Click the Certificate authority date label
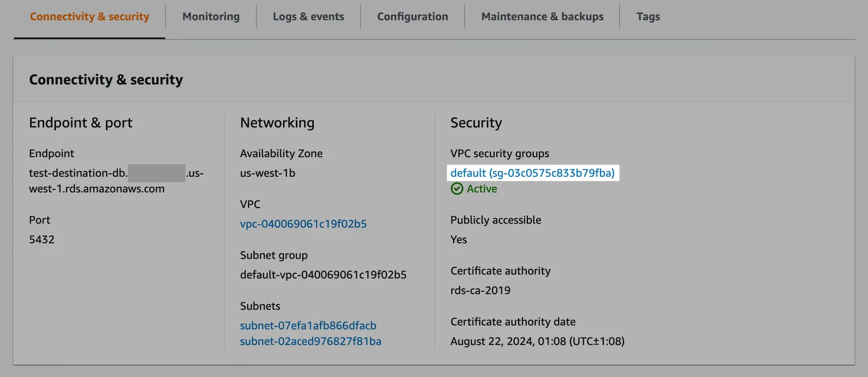The image size is (868, 377). [513, 322]
